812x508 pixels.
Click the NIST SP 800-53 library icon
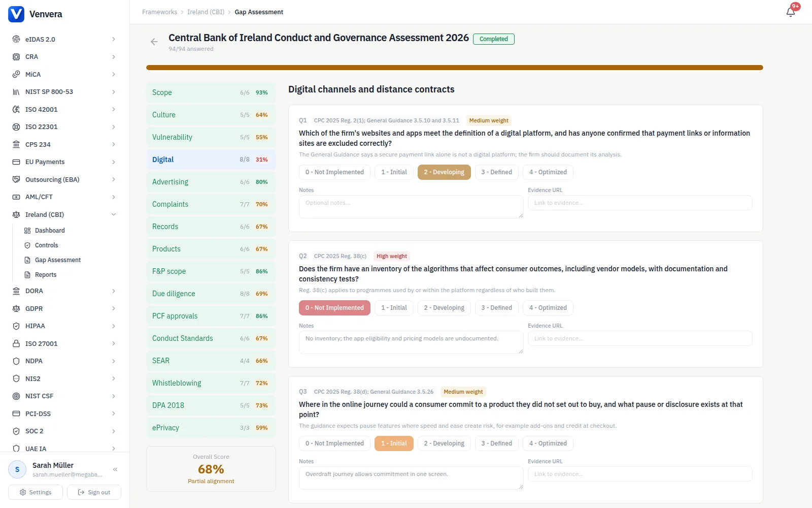[16, 92]
